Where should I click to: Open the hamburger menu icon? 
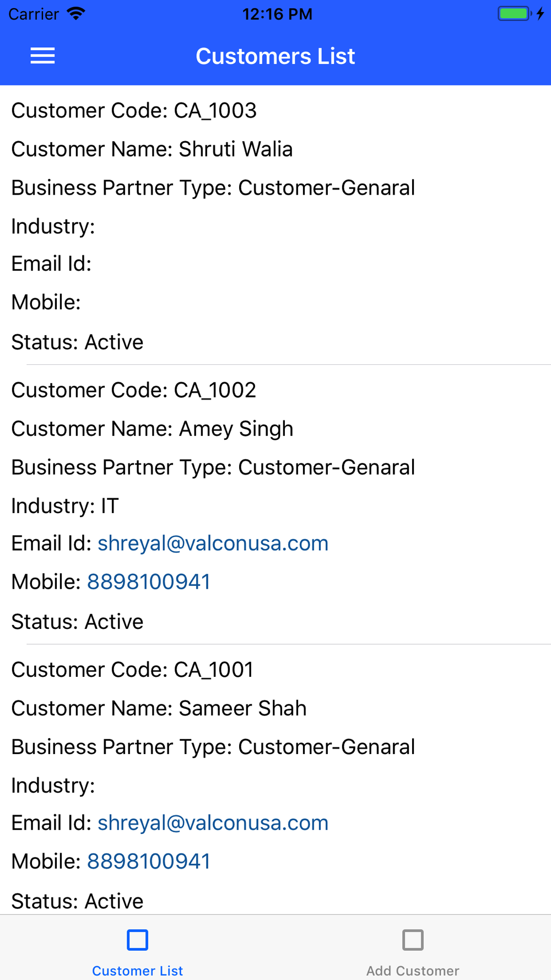(x=42, y=56)
